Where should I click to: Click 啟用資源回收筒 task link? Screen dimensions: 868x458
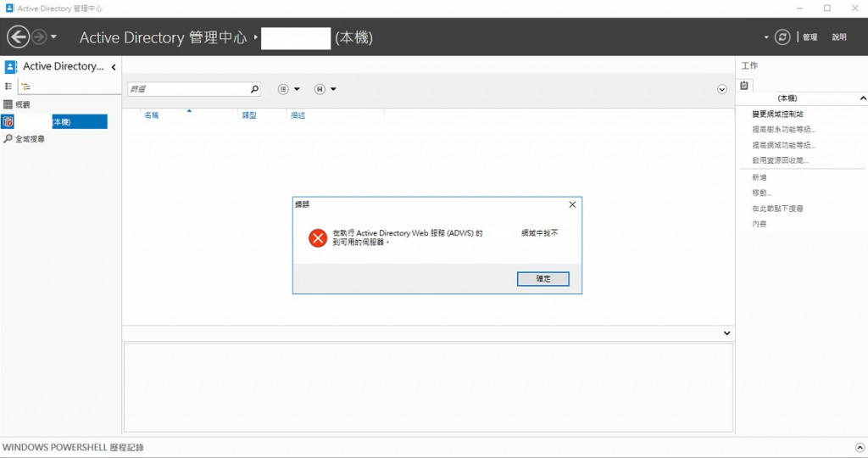tap(780, 160)
